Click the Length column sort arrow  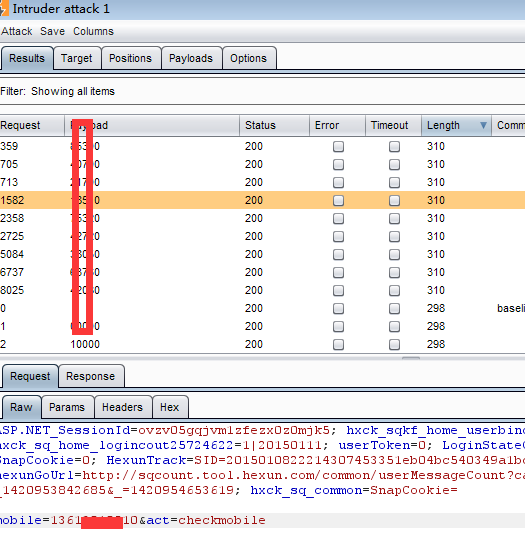point(483,125)
